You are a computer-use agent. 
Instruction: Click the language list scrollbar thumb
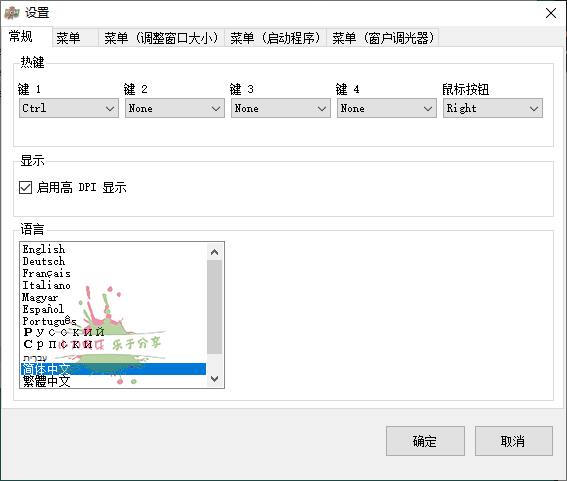click(x=214, y=307)
